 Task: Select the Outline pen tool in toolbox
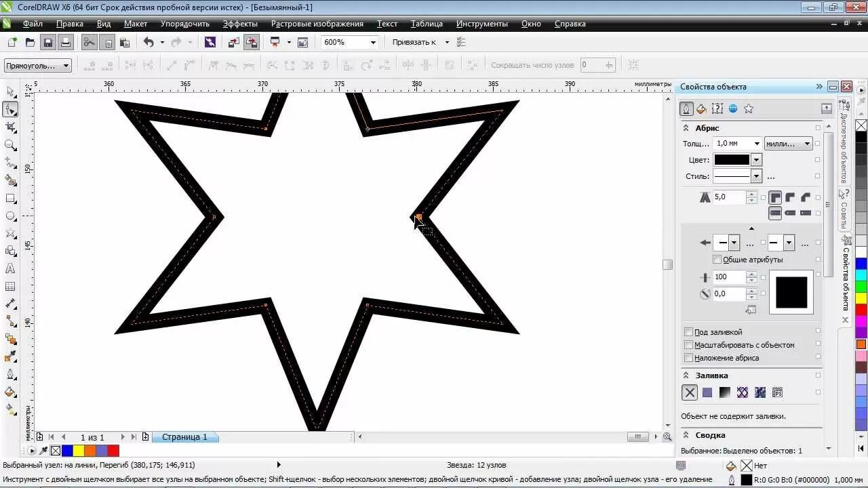click(x=10, y=374)
